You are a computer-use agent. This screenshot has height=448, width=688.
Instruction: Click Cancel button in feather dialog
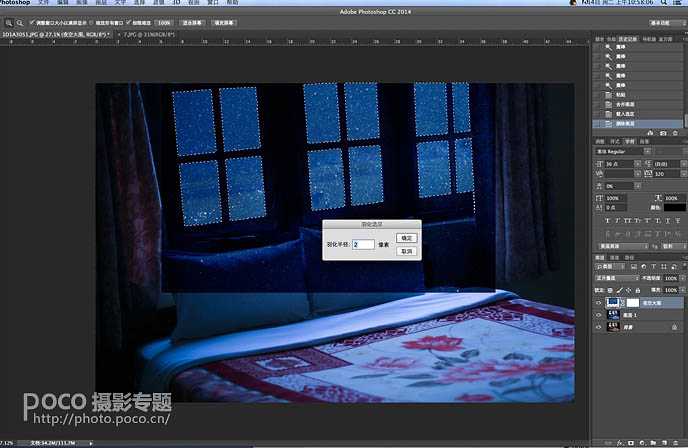(x=406, y=251)
